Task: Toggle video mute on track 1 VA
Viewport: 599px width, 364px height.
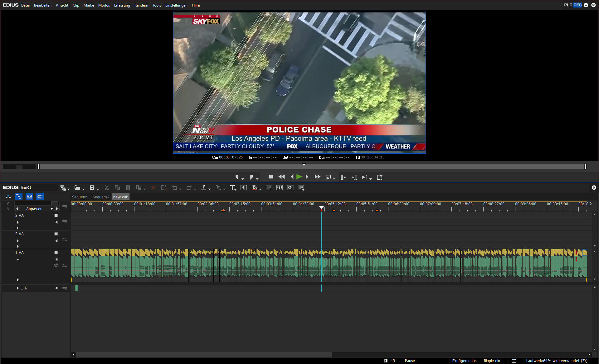Action: (56, 253)
